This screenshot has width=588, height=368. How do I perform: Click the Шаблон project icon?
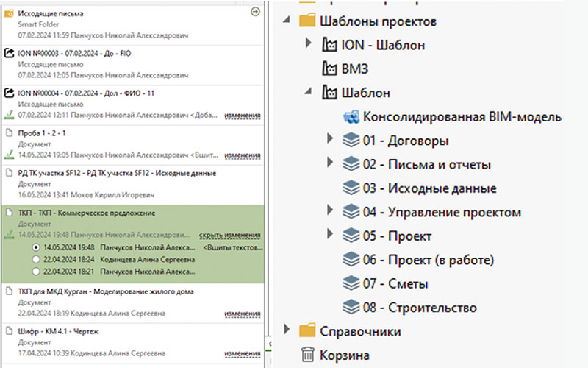click(329, 93)
